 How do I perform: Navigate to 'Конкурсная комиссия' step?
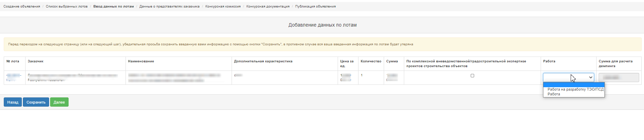223,6
